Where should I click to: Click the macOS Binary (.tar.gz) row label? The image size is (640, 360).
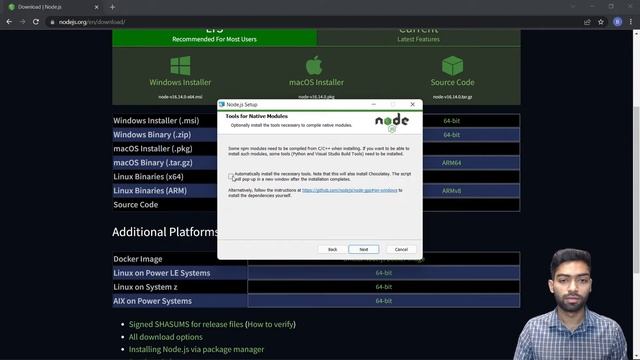[x=153, y=162]
